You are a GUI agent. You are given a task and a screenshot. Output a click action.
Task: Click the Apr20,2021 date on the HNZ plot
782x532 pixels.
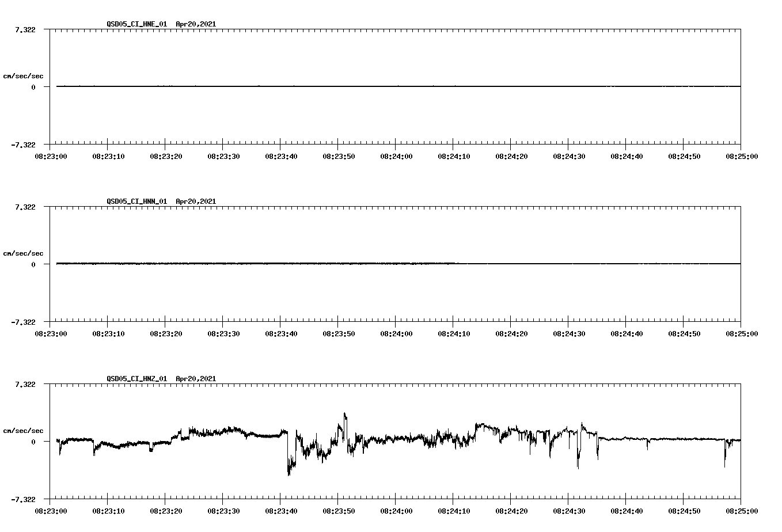click(196, 378)
